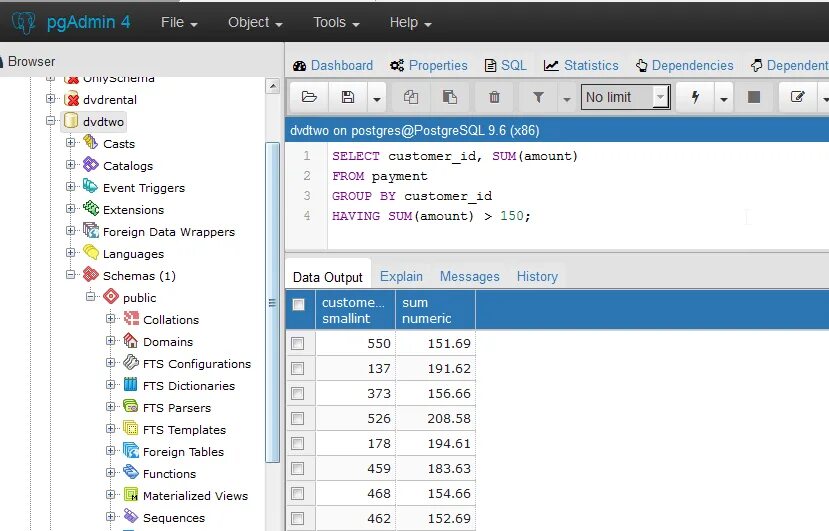Select the Data Output tab
Screen dimensions: 829x531
coord(328,277)
